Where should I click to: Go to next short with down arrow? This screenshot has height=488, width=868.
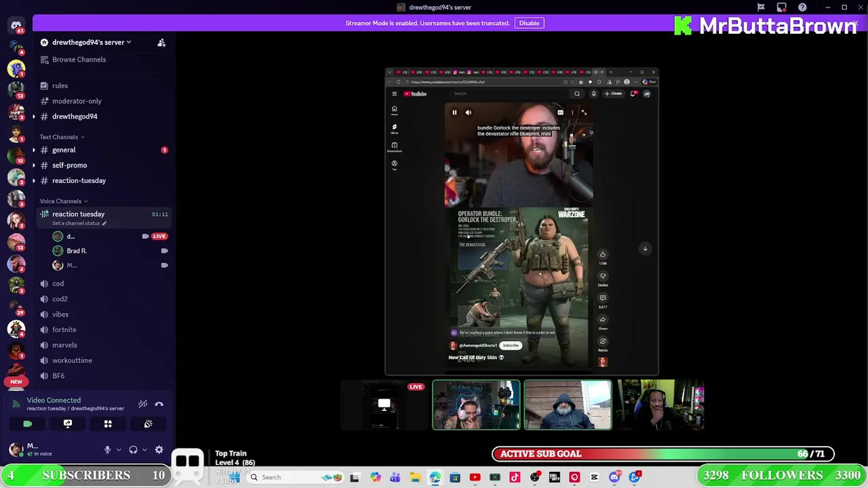pos(645,249)
